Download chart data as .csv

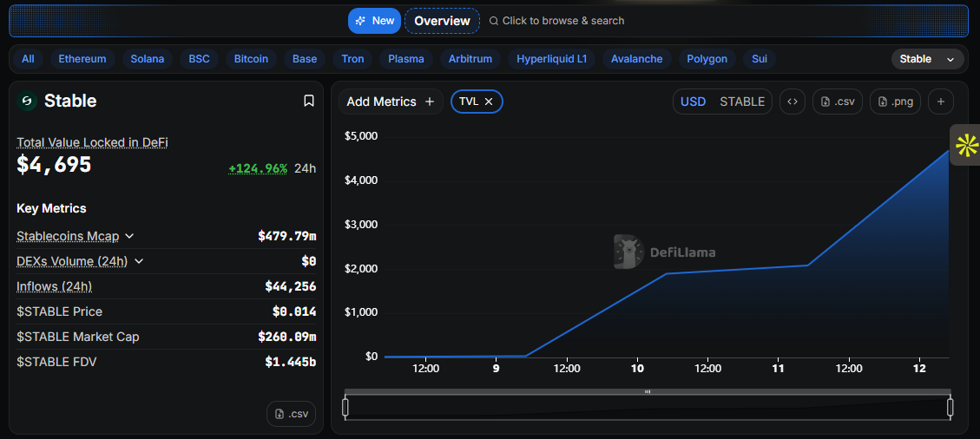[837, 102]
